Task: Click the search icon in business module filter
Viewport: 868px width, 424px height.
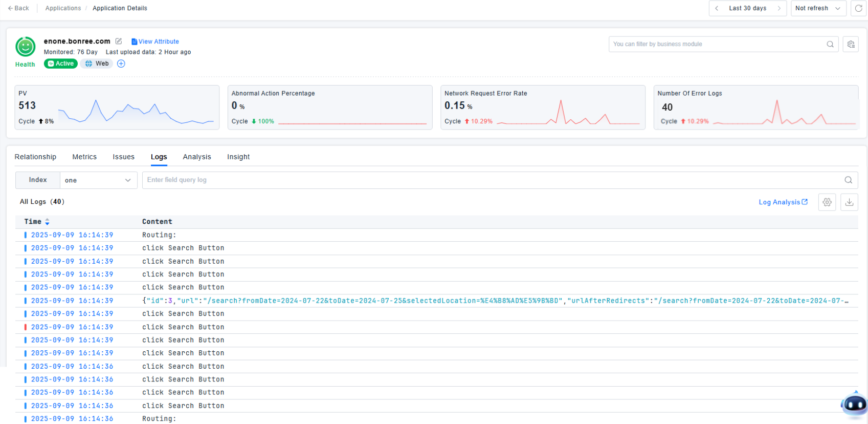Action: [x=830, y=44]
